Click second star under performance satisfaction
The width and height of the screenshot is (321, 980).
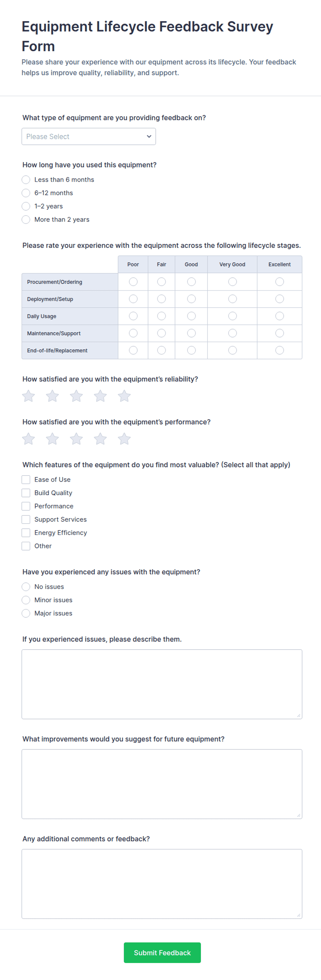pyautogui.click(x=52, y=439)
